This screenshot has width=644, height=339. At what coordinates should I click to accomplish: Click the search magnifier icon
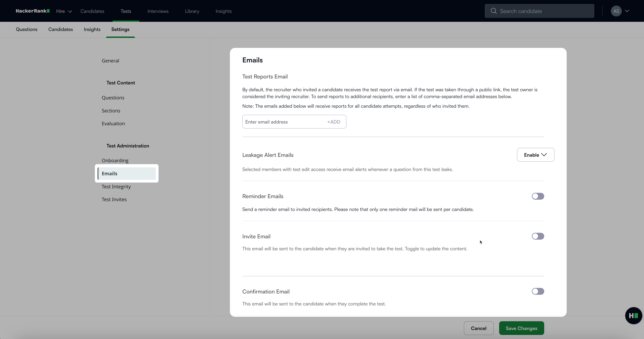[x=494, y=11]
